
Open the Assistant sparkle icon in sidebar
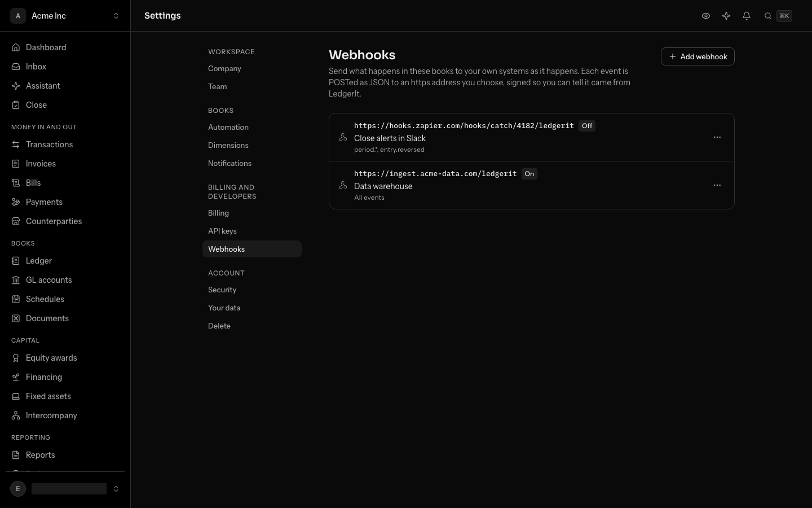coord(16,86)
